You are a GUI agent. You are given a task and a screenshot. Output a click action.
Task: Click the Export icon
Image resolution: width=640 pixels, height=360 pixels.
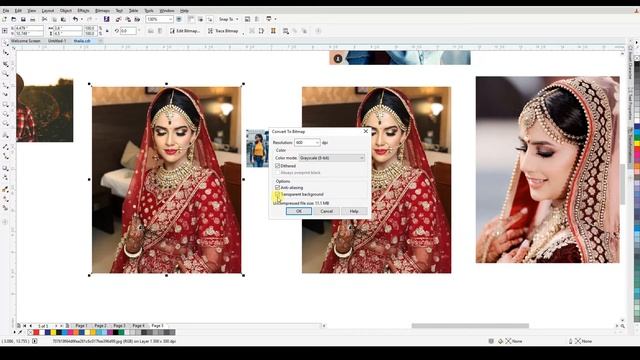(x=128, y=19)
